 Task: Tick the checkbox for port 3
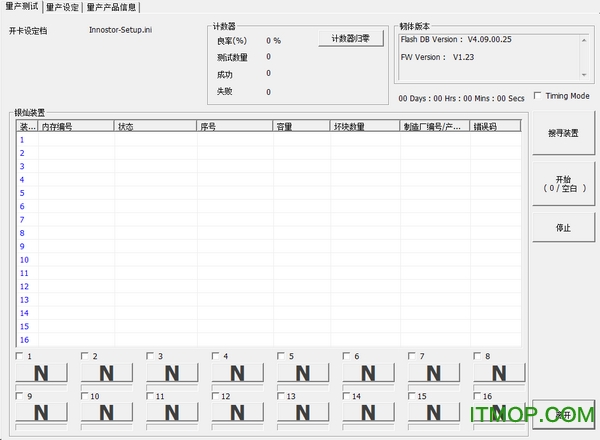tap(151, 356)
